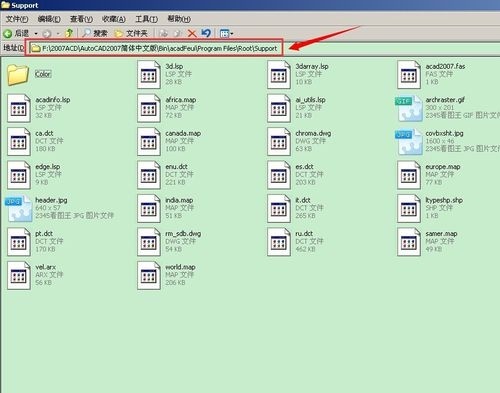Open the Views button in toolbar
The width and height of the screenshot is (500, 393).
224,33
